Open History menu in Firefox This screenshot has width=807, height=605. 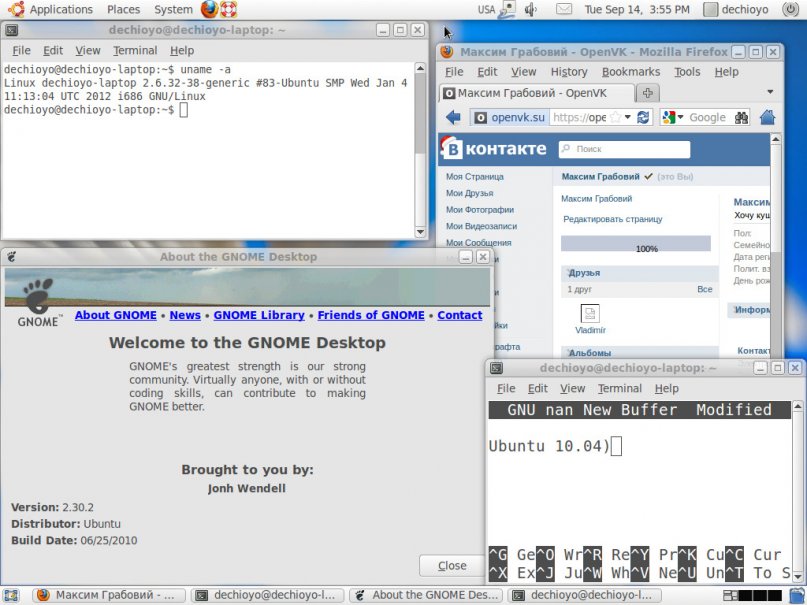tap(569, 72)
